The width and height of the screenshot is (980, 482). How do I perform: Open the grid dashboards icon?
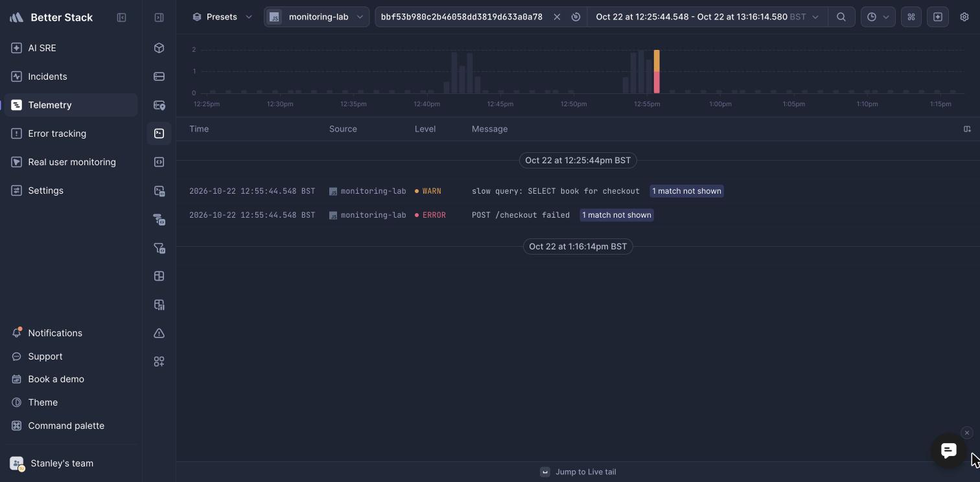[x=159, y=276]
